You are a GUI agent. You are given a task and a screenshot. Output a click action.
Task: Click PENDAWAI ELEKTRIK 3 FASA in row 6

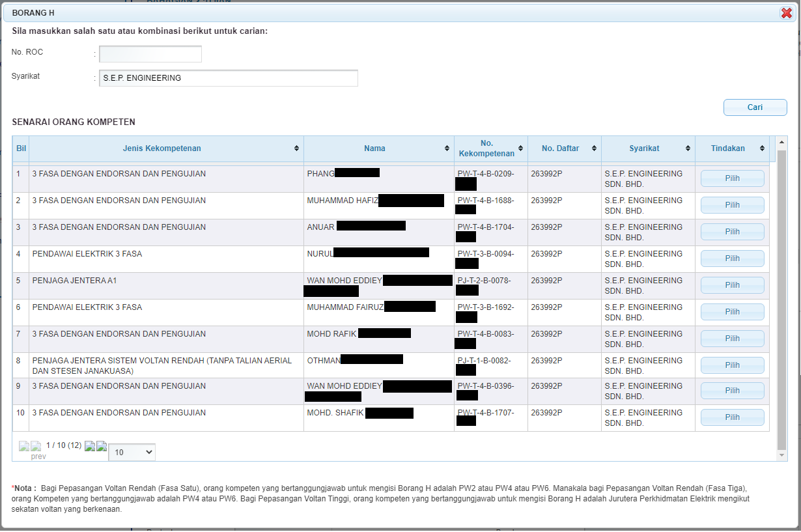(87, 307)
